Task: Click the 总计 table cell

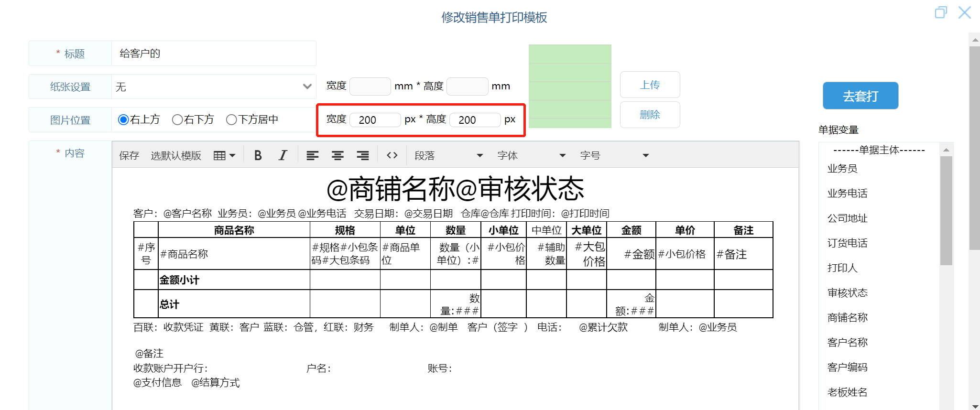Action: pyautogui.click(x=234, y=304)
